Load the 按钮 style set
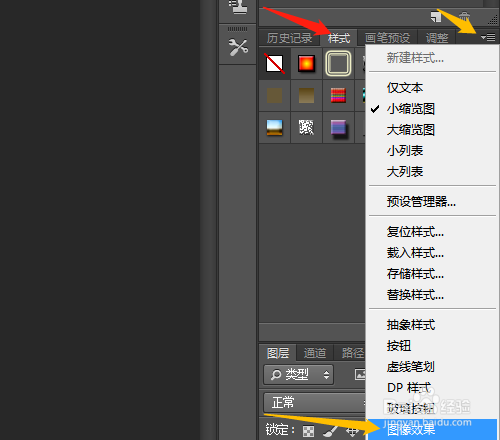Viewport: 500px width, 440px height. pos(399,346)
